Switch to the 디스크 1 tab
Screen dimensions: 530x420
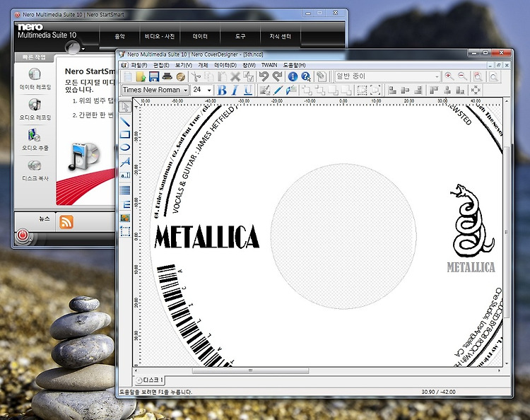pos(149,380)
